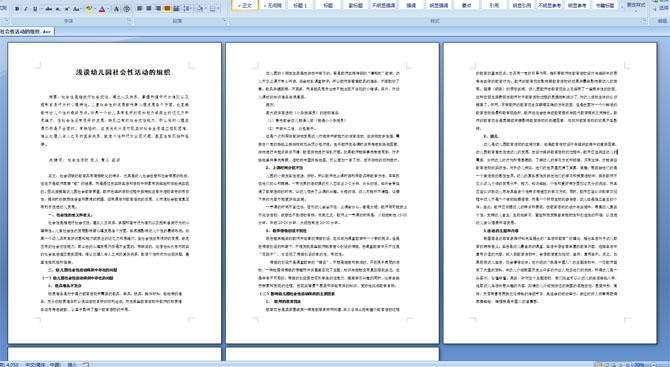The image size is (670, 367).
Task: Select the 标题 1 style
Action: point(301,6)
